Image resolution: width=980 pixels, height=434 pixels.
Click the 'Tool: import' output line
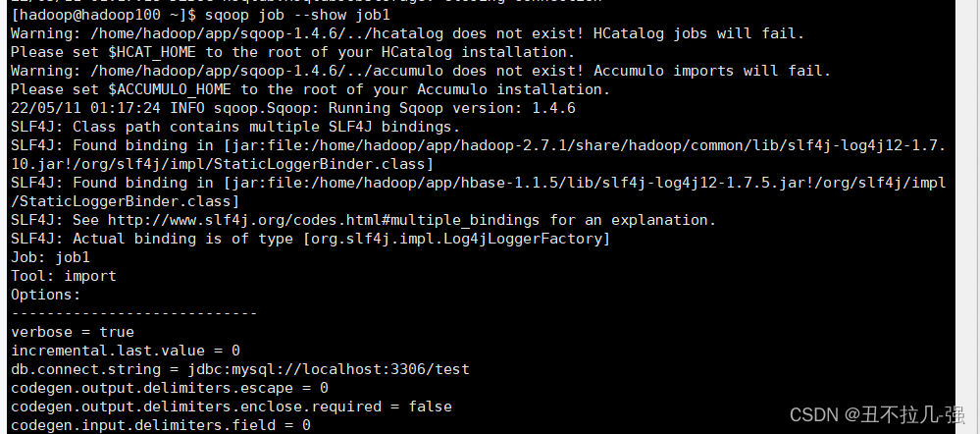coord(64,276)
